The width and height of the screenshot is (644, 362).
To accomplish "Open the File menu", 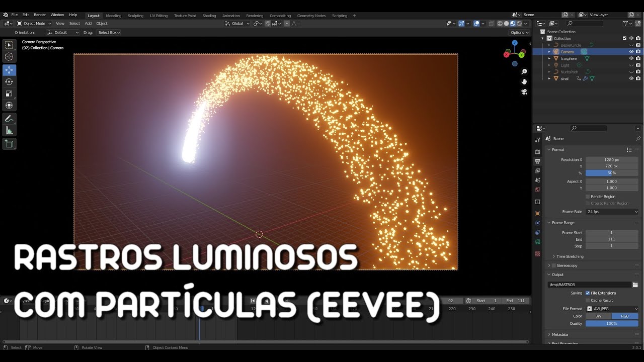I will pyautogui.click(x=14, y=15).
